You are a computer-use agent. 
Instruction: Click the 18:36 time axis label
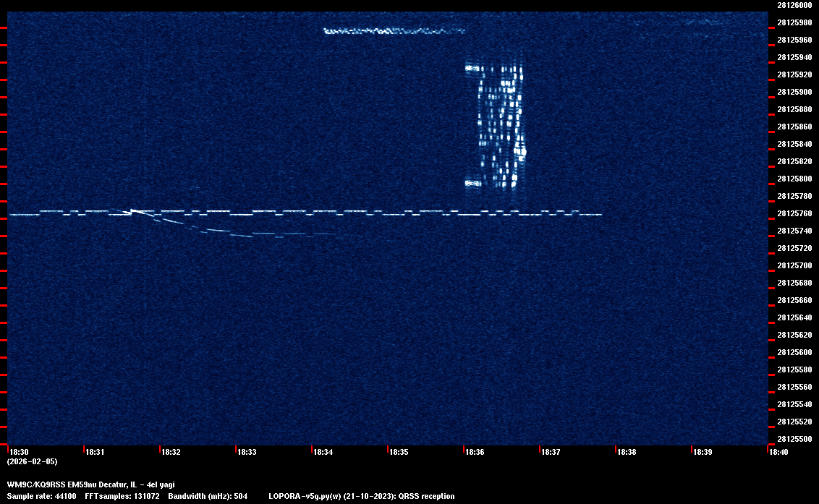(x=475, y=452)
